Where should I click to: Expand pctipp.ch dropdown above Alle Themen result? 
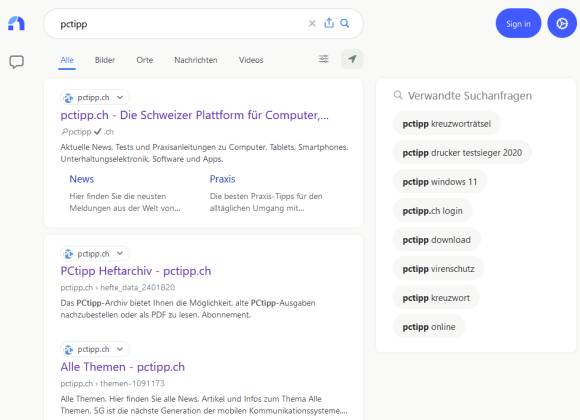[119, 349]
